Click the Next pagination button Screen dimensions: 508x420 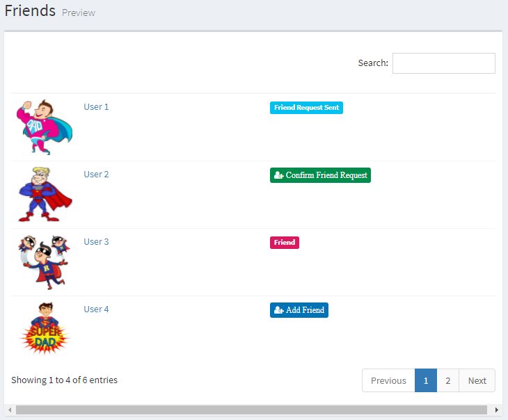pyautogui.click(x=477, y=380)
